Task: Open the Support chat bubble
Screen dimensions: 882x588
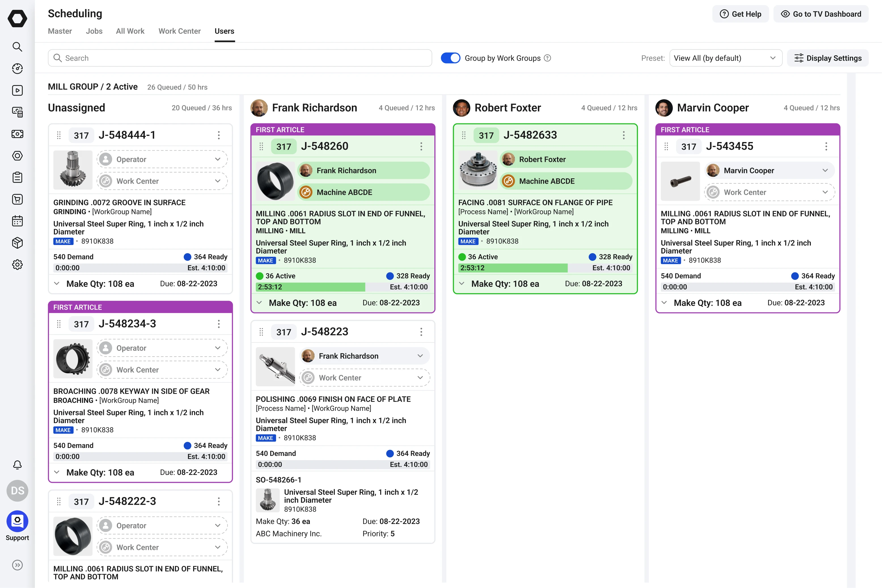Action: click(17, 521)
